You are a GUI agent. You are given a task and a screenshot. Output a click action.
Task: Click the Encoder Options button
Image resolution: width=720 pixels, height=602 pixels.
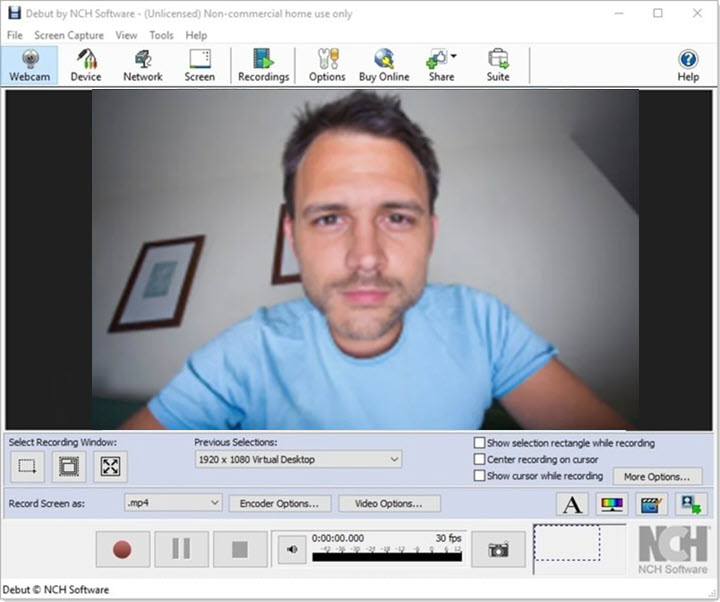coord(279,503)
